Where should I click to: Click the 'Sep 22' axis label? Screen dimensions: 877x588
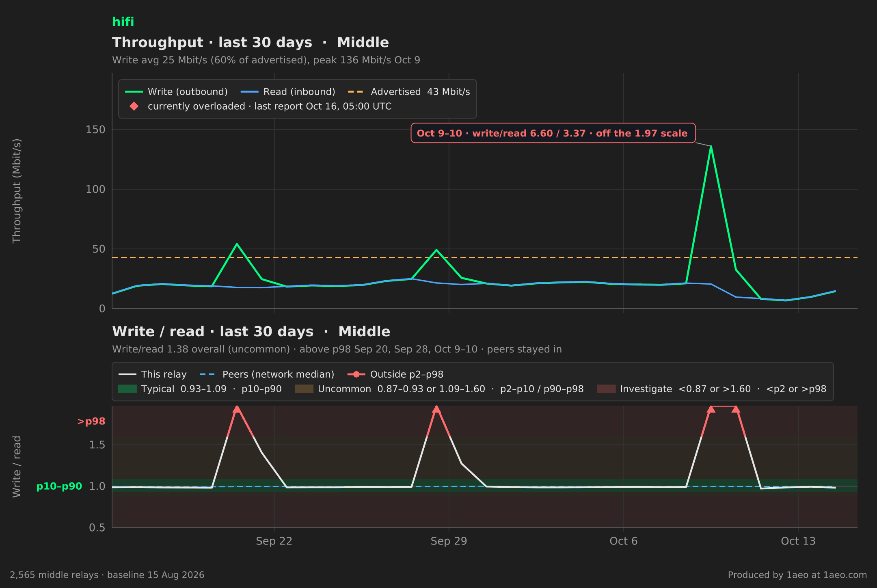[x=274, y=541]
